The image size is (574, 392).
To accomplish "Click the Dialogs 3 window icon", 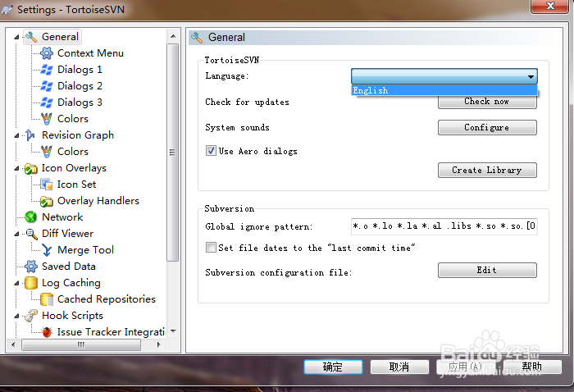I will pyautogui.click(x=47, y=103).
